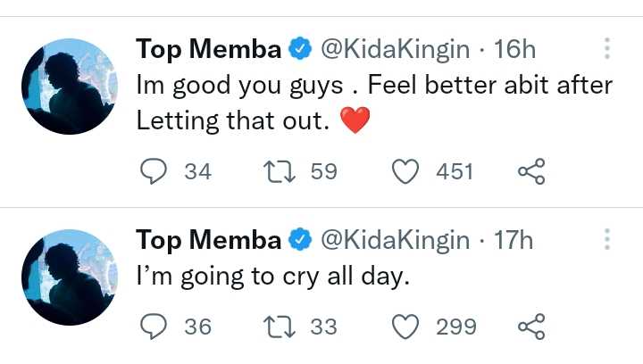Reply to the "Im good you guys" tweet
Screen dimensions: 643x364
pyautogui.click(x=155, y=171)
